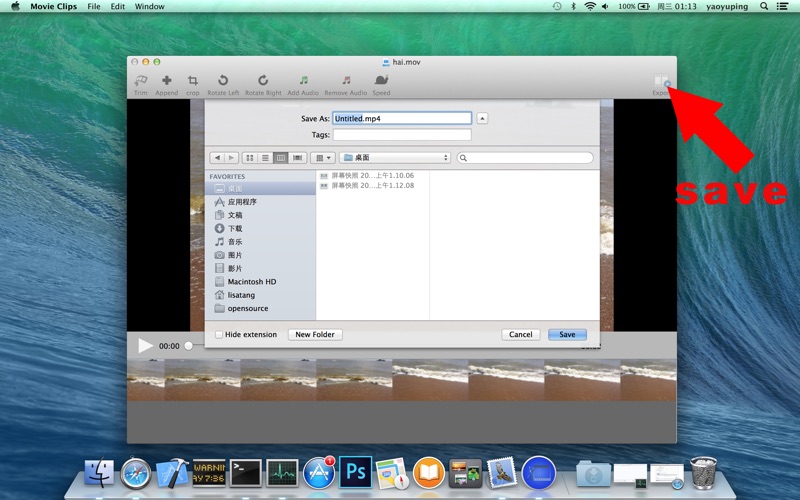Open Safari from the dock
The image size is (800, 500).
136,473
